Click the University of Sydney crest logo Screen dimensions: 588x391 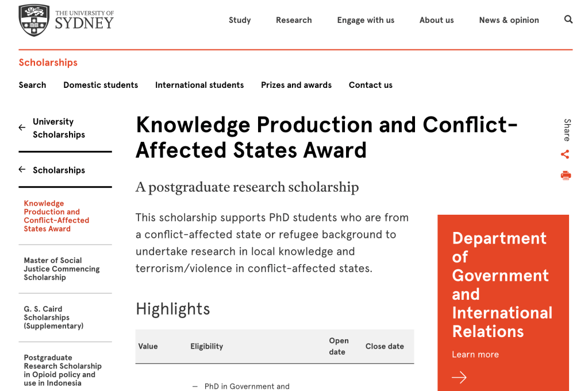point(34,20)
